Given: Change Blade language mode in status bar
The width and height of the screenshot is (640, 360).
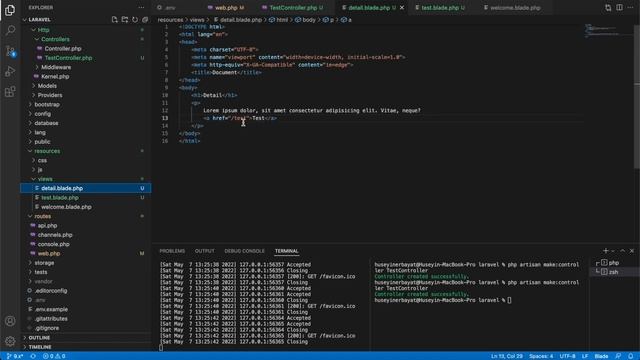Looking at the screenshot, I should tap(601, 356).
